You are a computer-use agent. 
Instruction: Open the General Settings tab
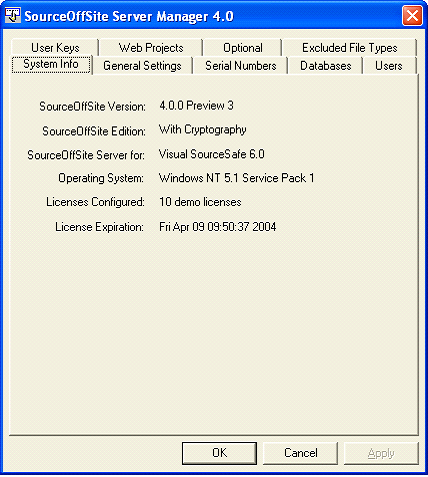tap(142, 66)
